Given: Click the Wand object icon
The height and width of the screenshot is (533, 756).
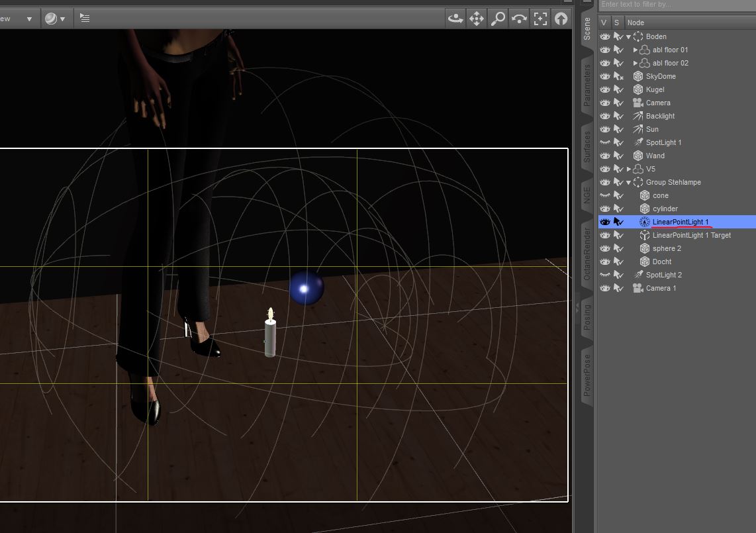Looking at the screenshot, I should coord(638,156).
